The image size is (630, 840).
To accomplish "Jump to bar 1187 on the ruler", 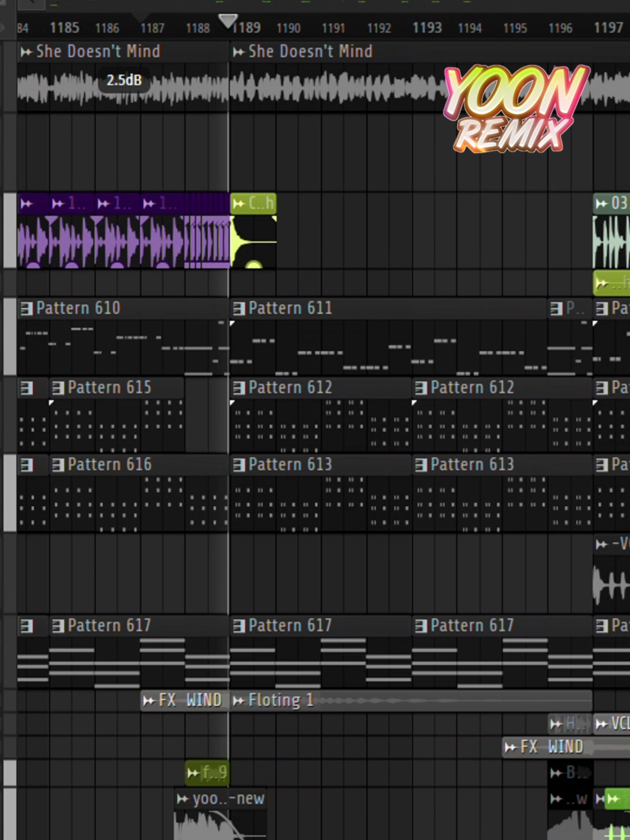I will coord(152,28).
